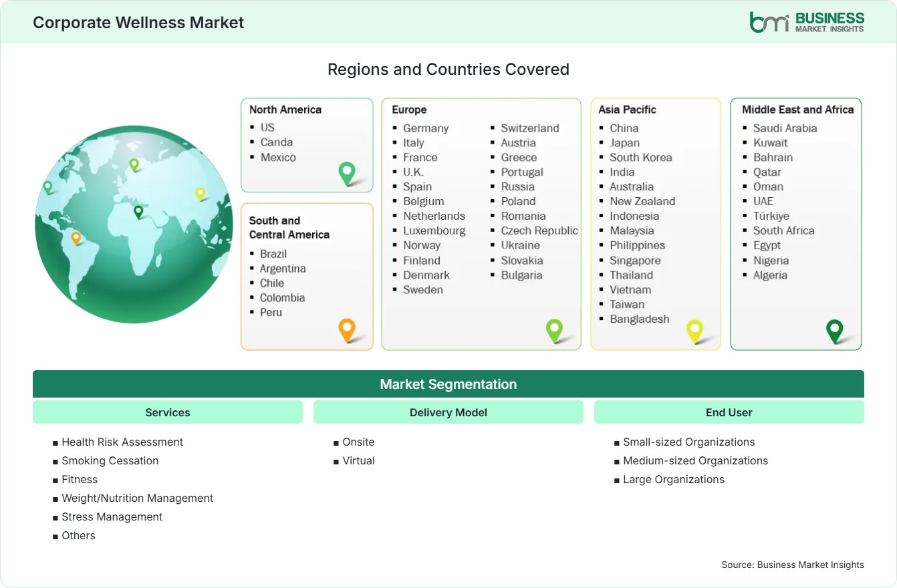Click Medium-sized Organizations entry
This screenshot has width=897, height=588.
click(696, 460)
